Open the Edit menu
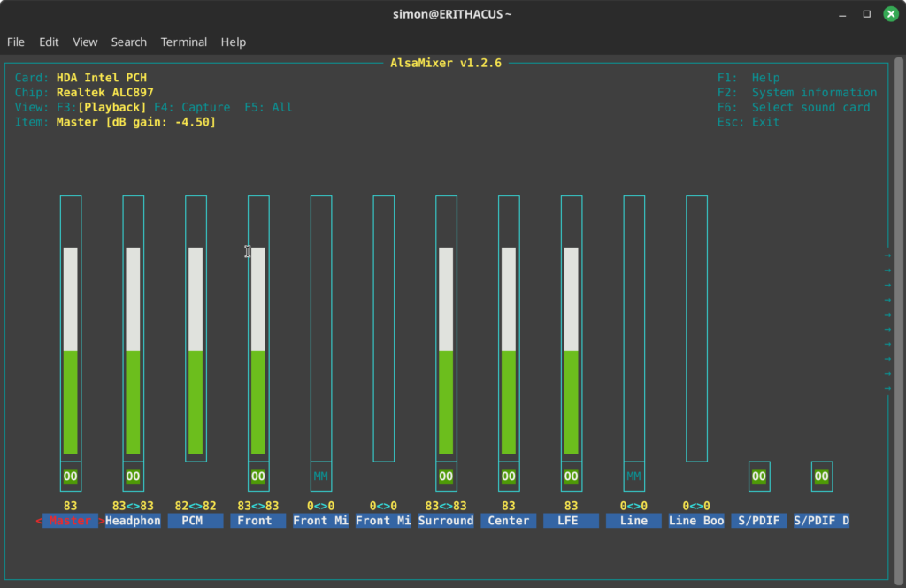906x588 pixels. 49,42
